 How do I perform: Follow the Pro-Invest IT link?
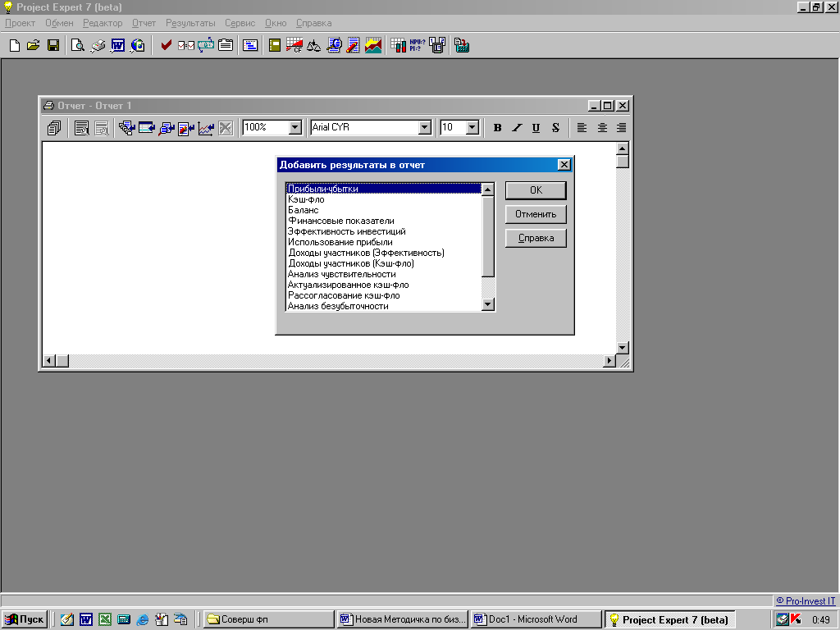pyautogui.click(x=806, y=601)
